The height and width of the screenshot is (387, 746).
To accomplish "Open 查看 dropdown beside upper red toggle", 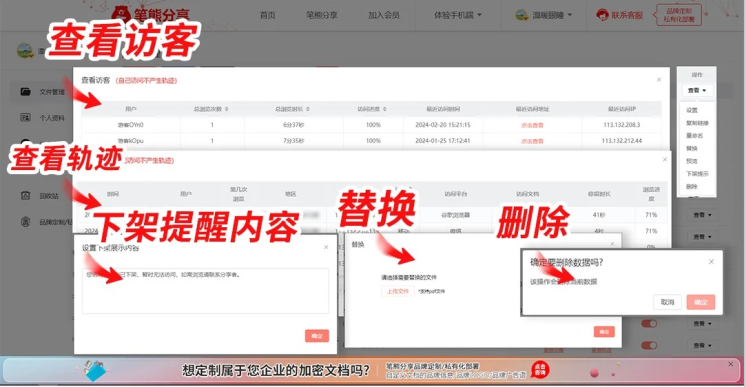I will (x=702, y=324).
